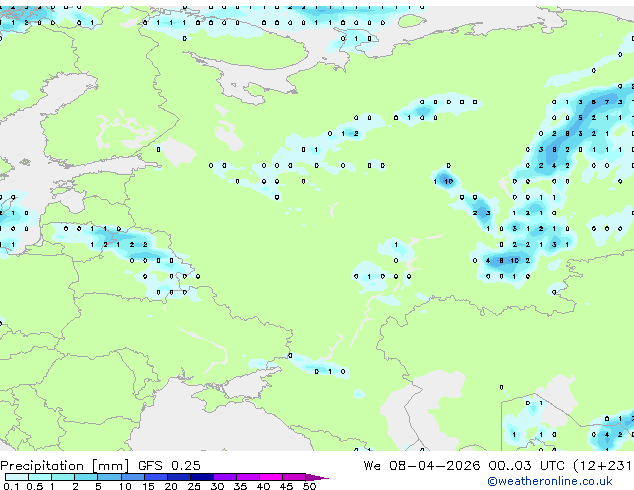Pick the legend swatch between 2 and 5
634x490 pixels.
coord(86,477)
